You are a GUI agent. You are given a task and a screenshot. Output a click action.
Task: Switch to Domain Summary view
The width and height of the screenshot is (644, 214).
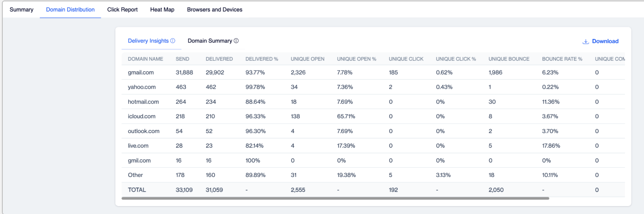[210, 41]
